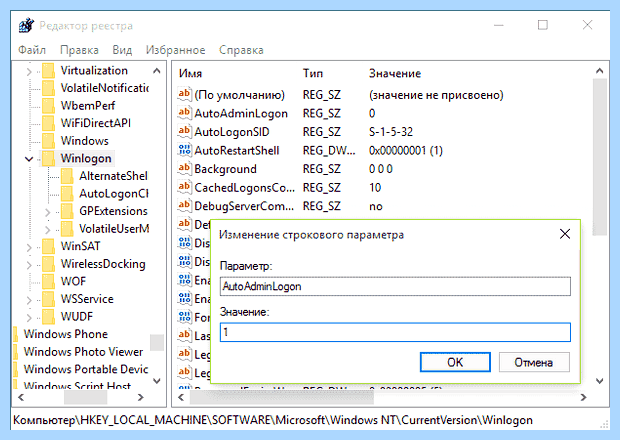
Task: Expand the GPExtensions subkey
Action: coord(47,212)
